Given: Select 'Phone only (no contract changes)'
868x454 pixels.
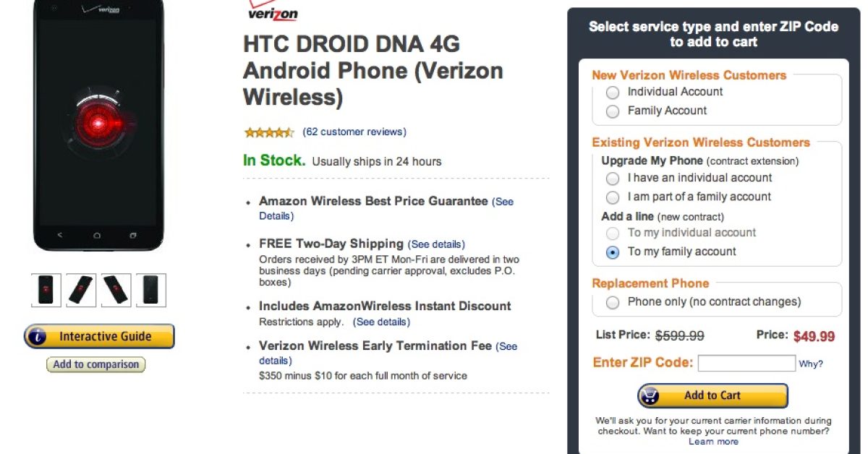Looking at the screenshot, I should (613, 303).
